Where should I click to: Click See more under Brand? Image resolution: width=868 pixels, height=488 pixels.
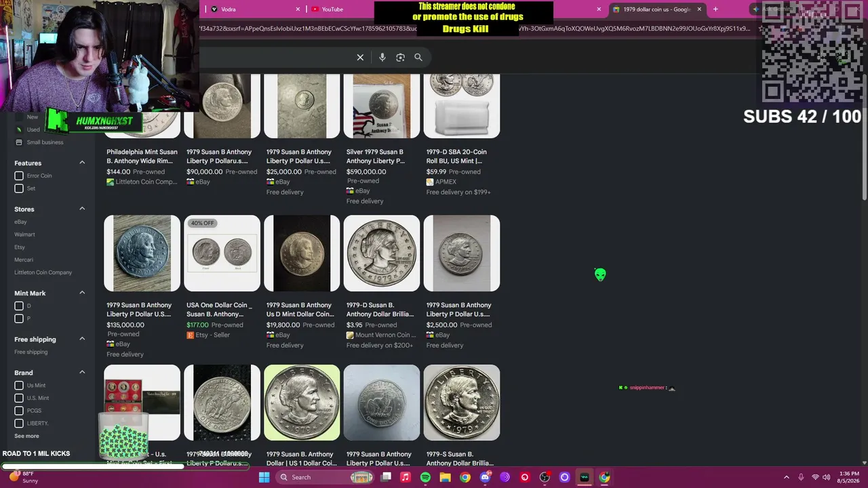click(x=26, y=436)
